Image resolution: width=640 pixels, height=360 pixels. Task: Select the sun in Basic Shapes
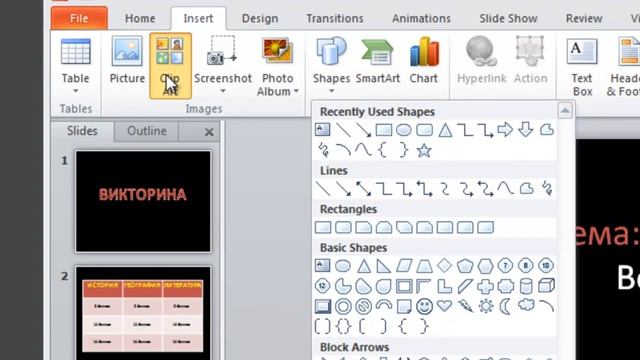pos(486,306)
